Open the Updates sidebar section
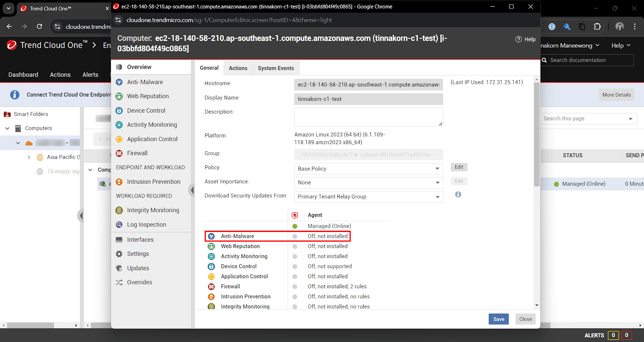The width and height of the screenshot is (644, 342). click(x=138, y=268)
